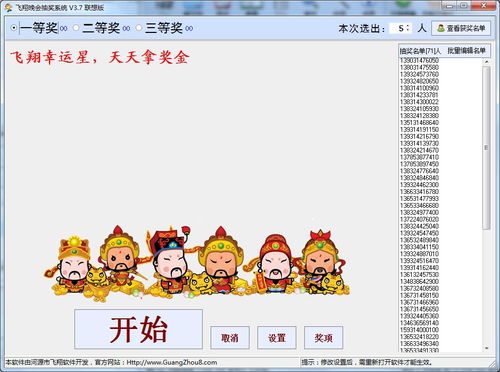Select the 三等奖 radio button
Screen dimensions: 500x372
tap(139, 28)
